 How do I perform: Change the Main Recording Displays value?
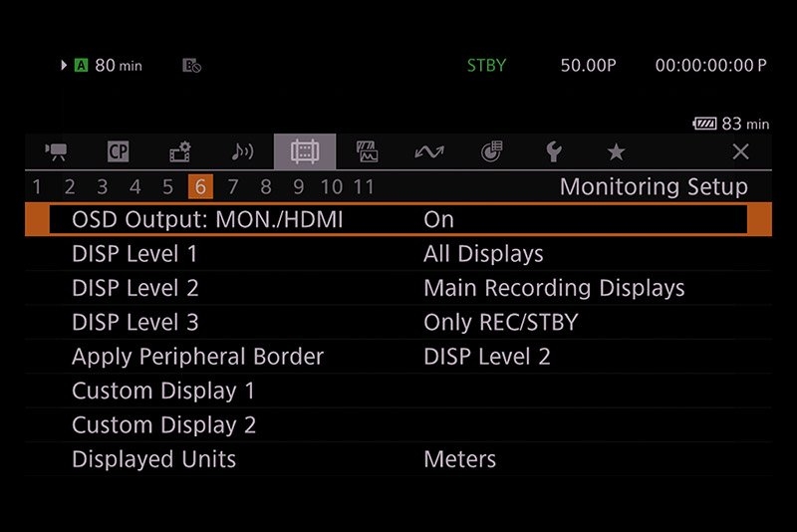(x=554, y=288)
